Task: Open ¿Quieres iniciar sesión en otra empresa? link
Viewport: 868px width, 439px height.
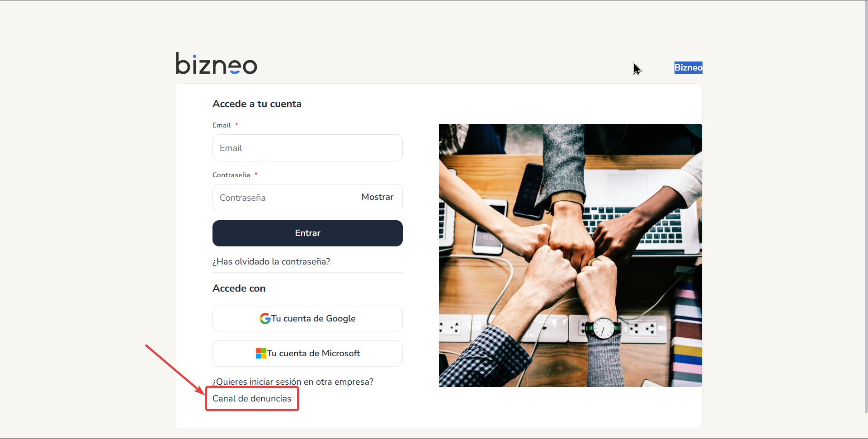Action: click(293, 382)
